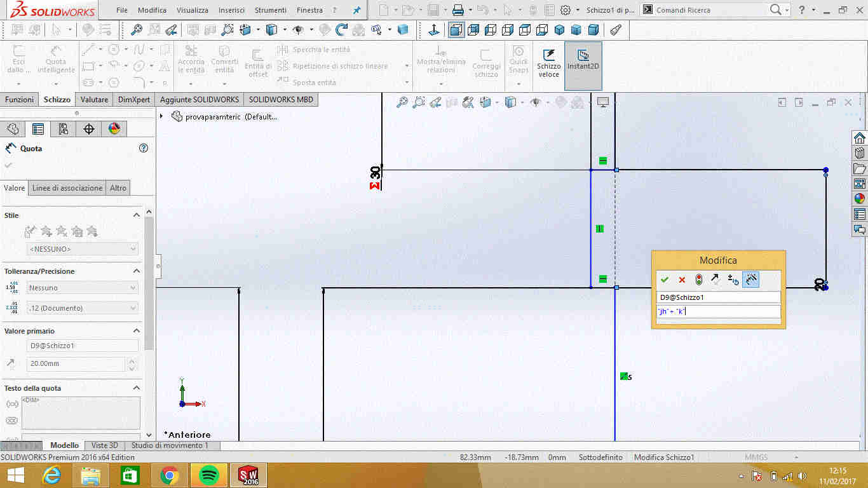Switch to Aggiunte SOLIDWORKS tab

(x=200, y=100)
